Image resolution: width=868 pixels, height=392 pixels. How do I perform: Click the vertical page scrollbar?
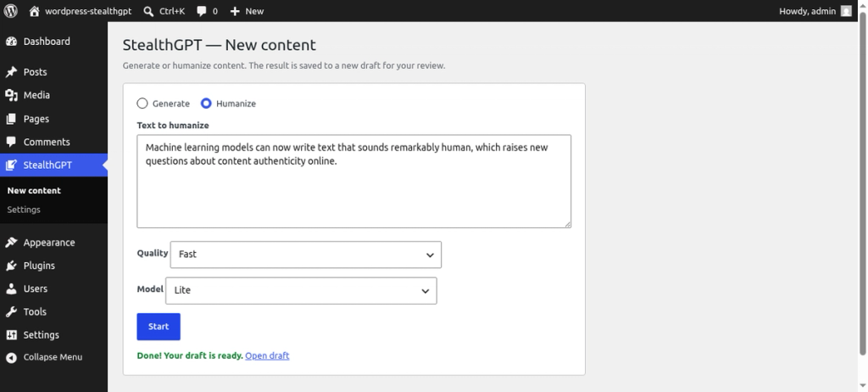pyautogui.click(x=862, y=183)
